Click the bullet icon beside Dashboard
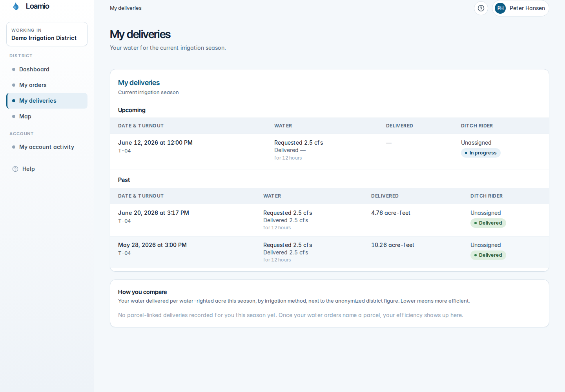Image resolution: width=565 pixels, height=392 pixels. [14, 69]
